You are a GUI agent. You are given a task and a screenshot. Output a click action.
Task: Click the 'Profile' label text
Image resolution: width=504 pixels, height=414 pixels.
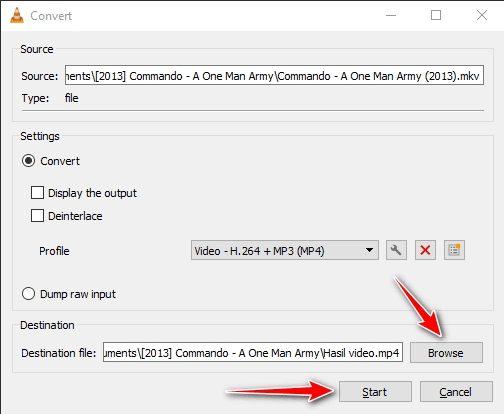click(x=54, y=251)
